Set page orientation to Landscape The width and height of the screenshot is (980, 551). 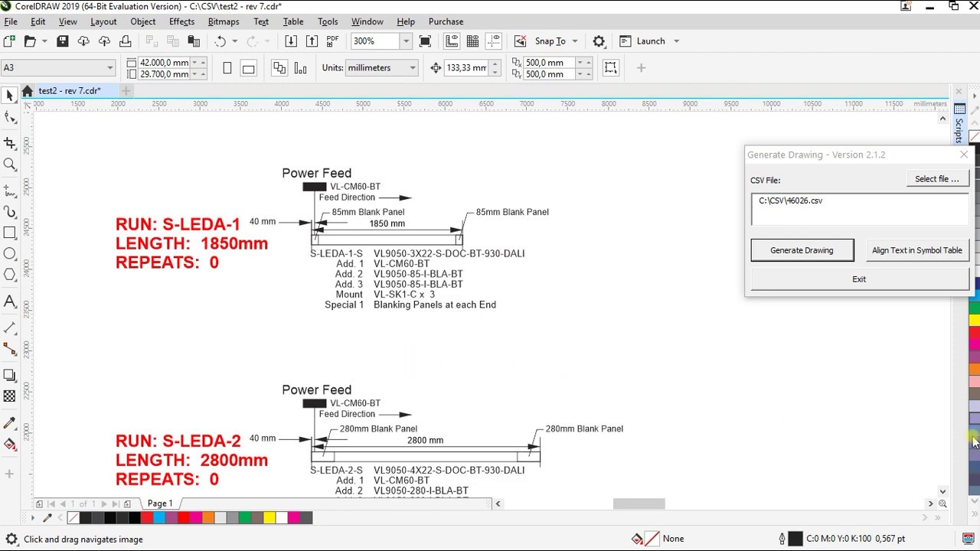(248, 68)
